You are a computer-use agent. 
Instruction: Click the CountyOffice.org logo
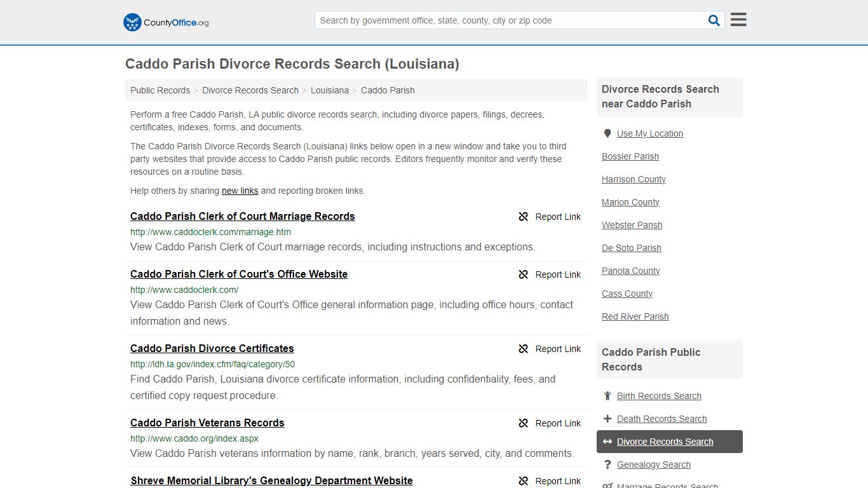pyautogui.click(x=166, y=22)
